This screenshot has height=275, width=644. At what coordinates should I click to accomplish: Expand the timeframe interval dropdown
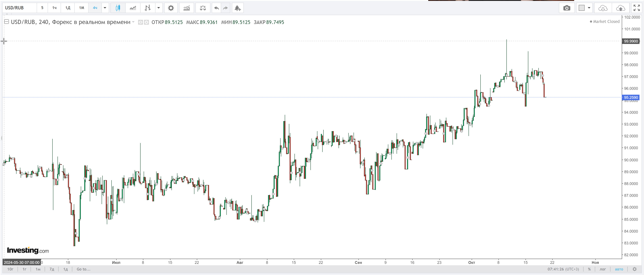[x=105, y=8]
